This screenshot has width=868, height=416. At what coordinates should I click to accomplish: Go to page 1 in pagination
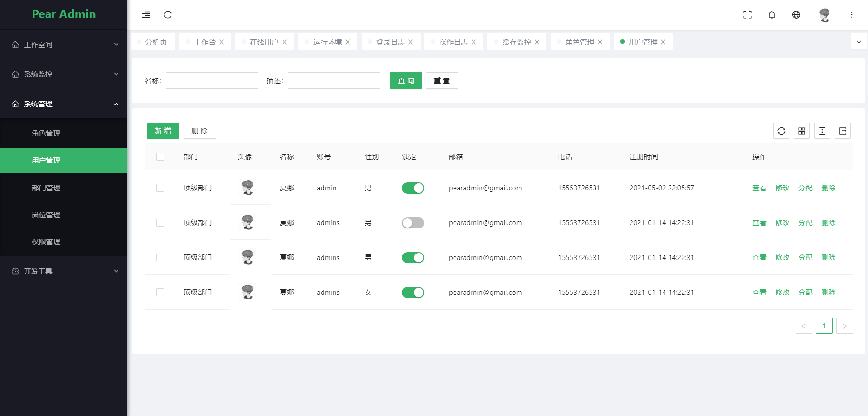coord(824,326)
